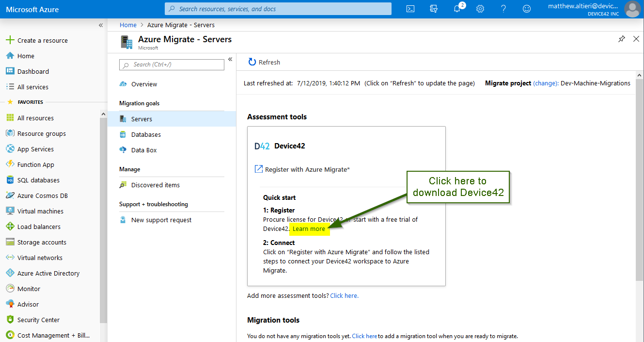Viewport: 644px width, 342px height.
Task: Select Databases under Migration goals
Action: coord(146,134)
